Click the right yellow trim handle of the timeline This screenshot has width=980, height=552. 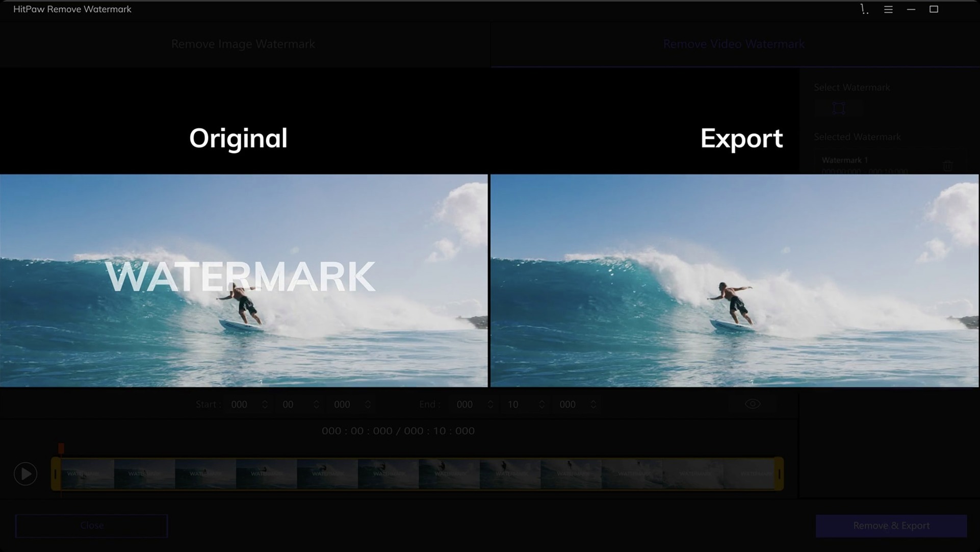(779, 474)
